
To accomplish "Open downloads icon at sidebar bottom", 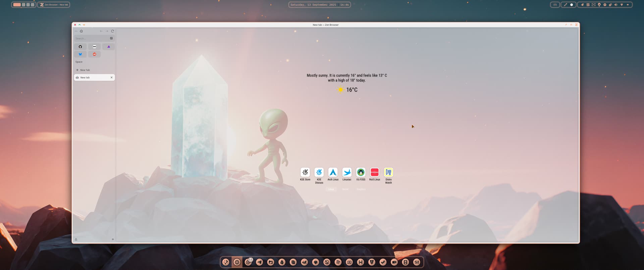I will [76, 239].
